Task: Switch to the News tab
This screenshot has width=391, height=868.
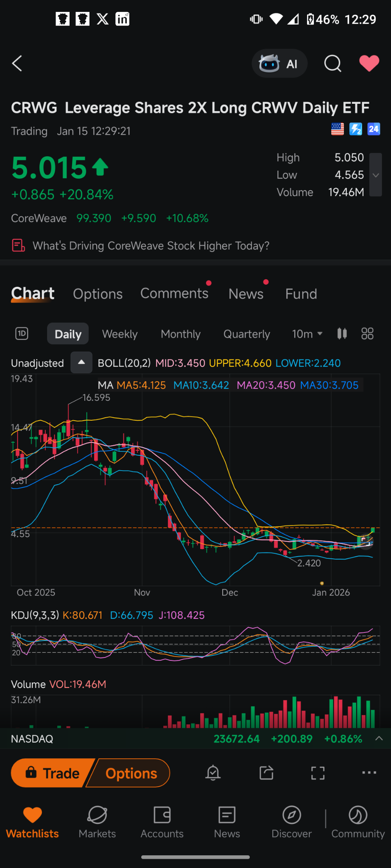Action: click(x=246, y=294)
